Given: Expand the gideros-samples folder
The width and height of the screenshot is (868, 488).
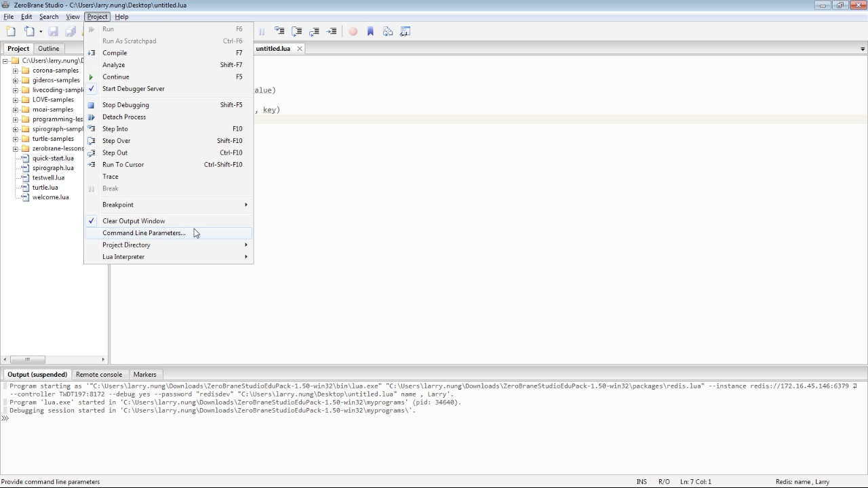Looking at the screenshot, I should pos(16,80).
